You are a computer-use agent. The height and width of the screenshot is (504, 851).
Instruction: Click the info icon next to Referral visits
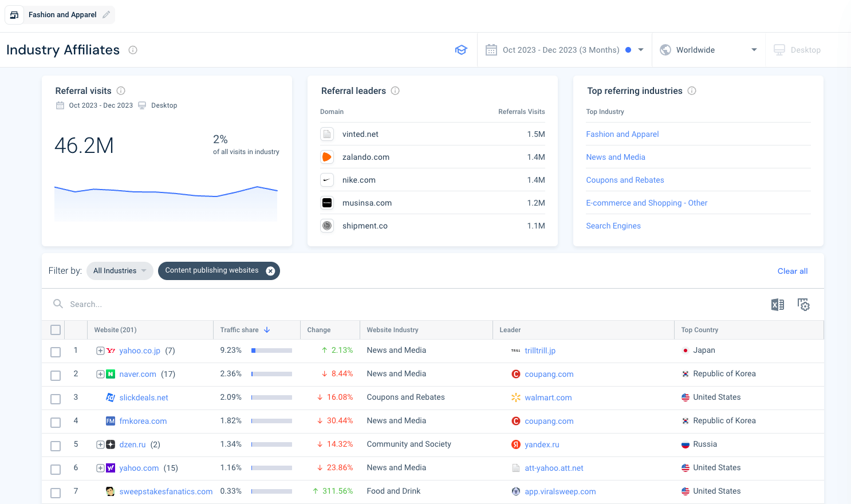coord(120,90)
